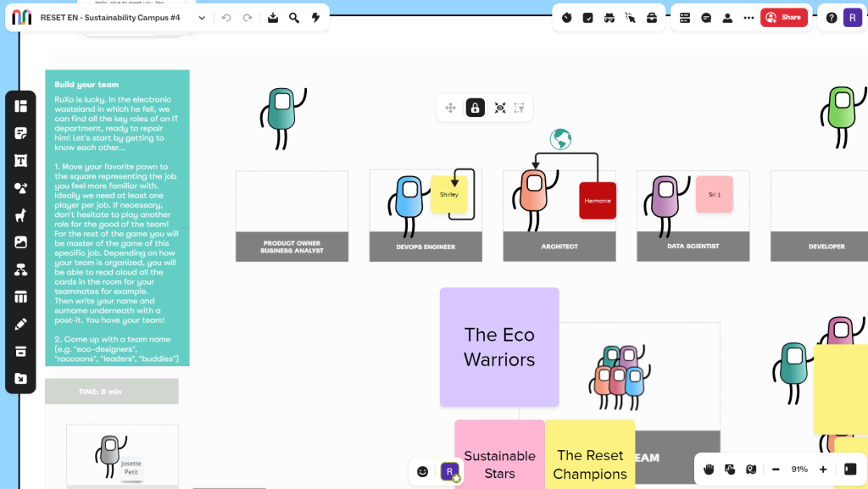This screenshot has height=489, width=868.
Task: Open help with the question mark
Action: [830, 17]
